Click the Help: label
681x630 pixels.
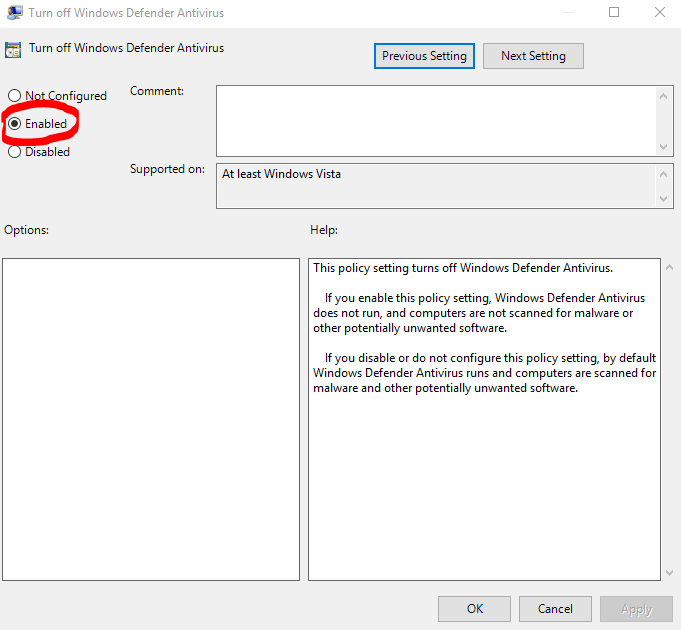pos(324,230)
